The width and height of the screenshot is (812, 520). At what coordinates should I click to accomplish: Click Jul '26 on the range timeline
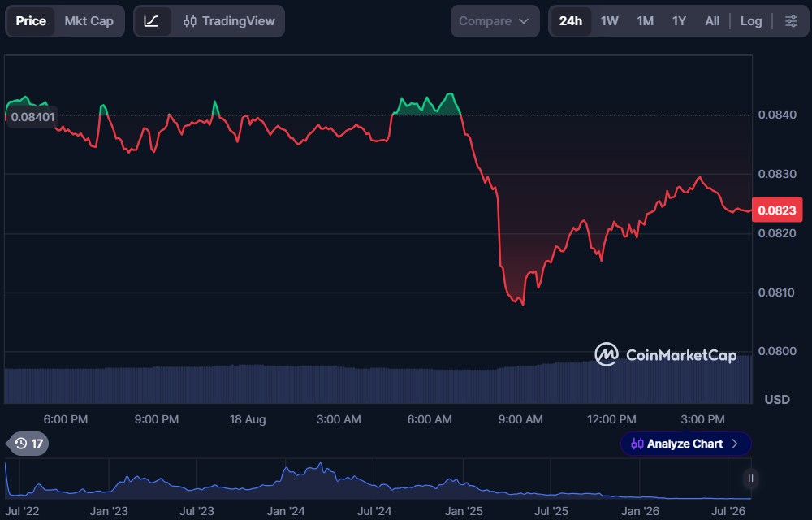pyautogui.click(x=728, y=512)
